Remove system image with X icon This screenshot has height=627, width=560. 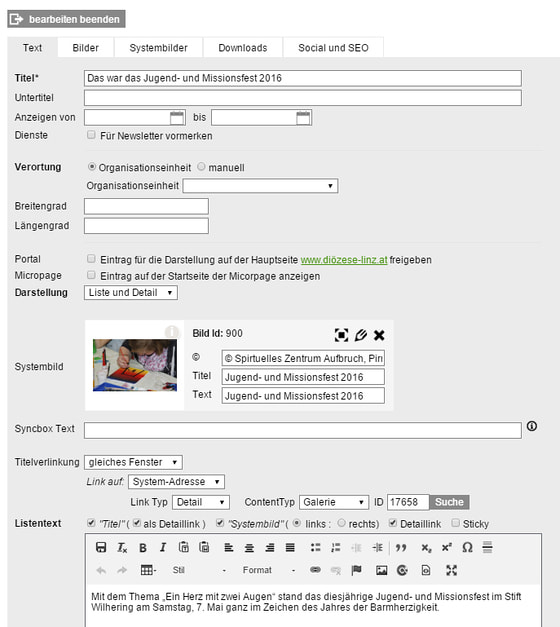tap(379, 335)
